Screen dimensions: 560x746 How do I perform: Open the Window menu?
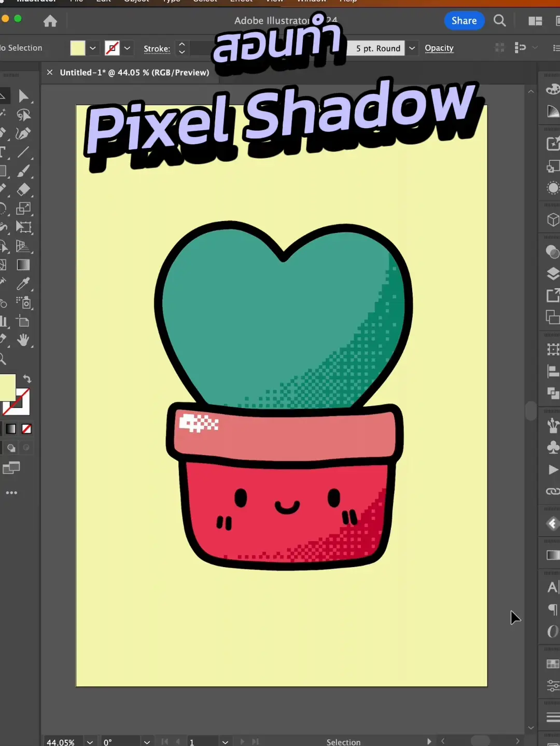[x=311, y=2]
